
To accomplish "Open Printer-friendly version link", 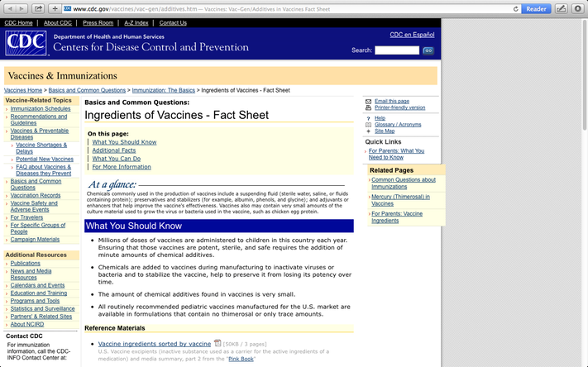I will click(399, 107).
